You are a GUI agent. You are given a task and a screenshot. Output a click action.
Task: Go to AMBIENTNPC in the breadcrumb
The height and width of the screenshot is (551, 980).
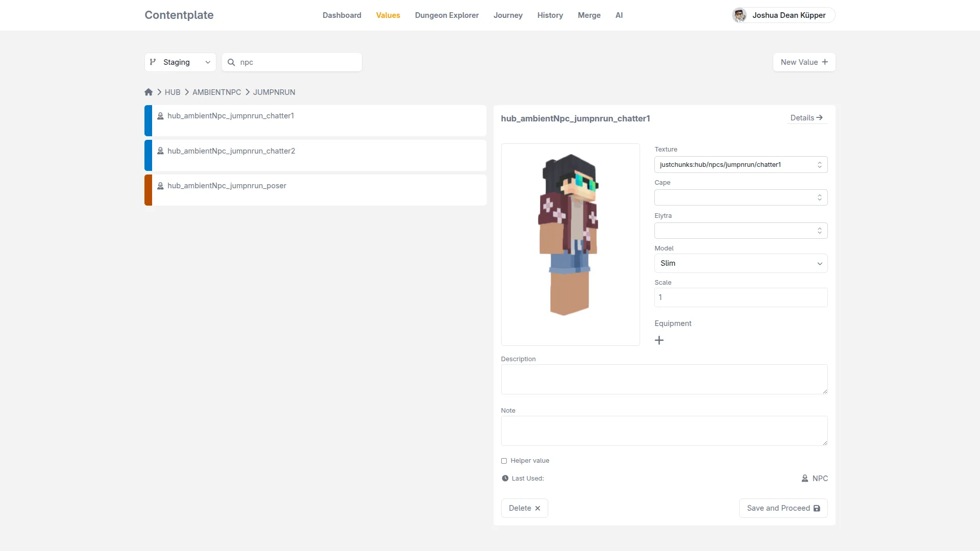coord(216,92)
